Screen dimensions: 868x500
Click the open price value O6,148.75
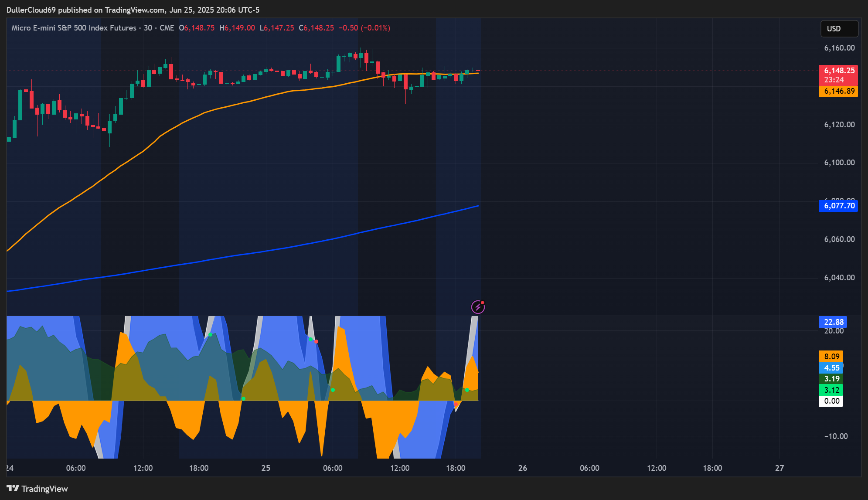[x=197, y=28]
